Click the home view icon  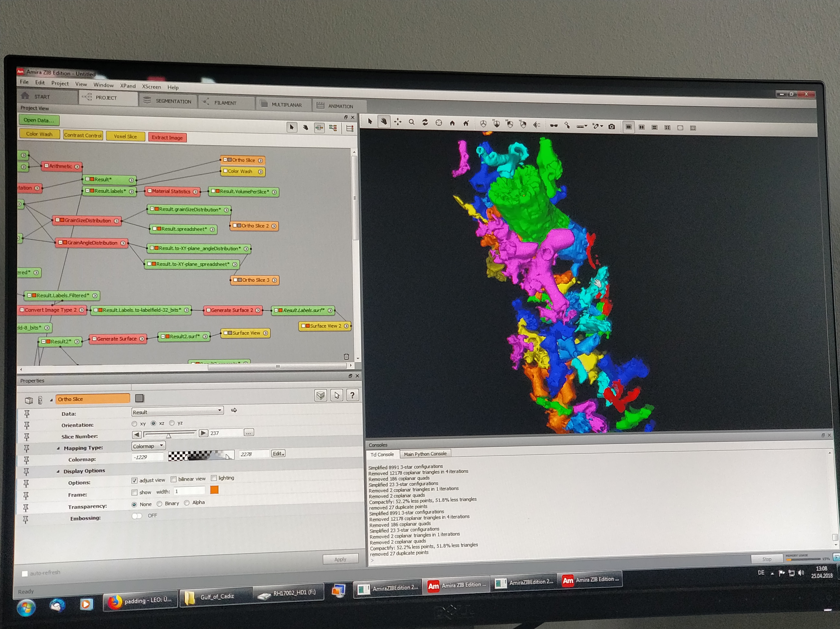[x=452, y=123]
